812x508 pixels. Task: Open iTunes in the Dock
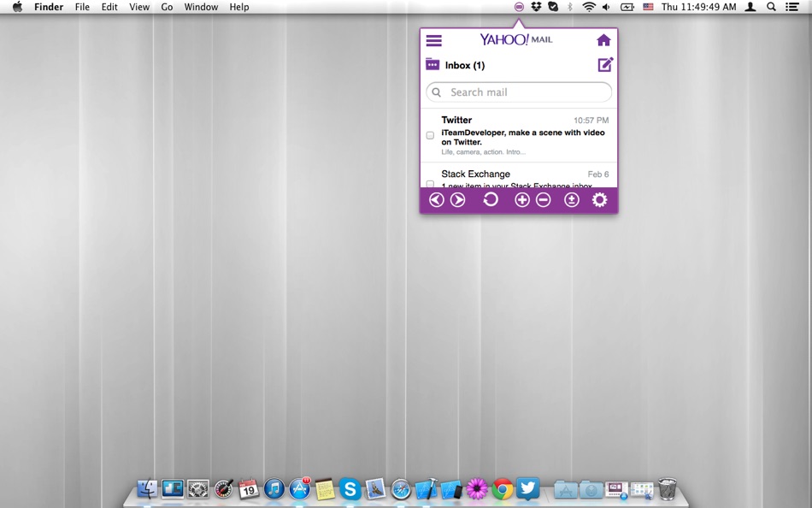(x=274, y=489)
